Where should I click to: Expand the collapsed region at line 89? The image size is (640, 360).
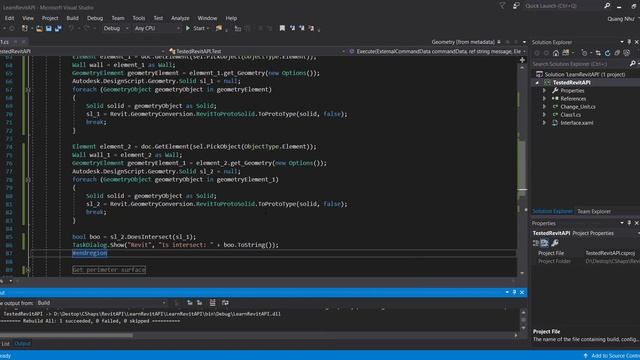tap(28, 270)
